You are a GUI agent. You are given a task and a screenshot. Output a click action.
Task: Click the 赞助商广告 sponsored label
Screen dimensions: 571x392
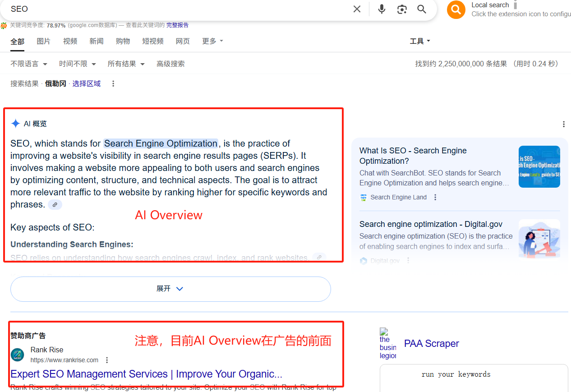tap(28, 336)
